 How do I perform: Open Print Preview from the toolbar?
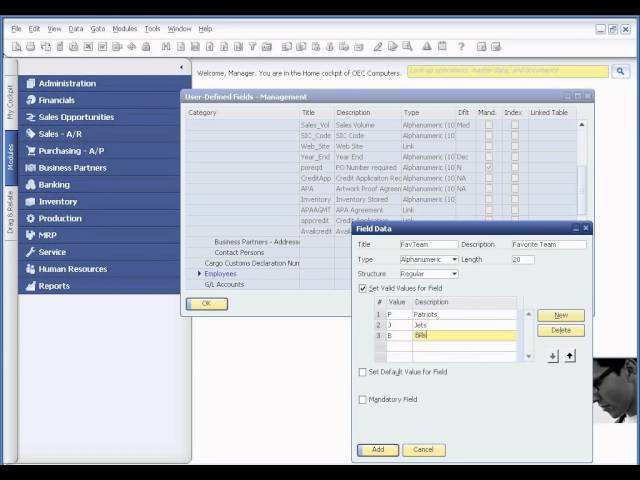coord(16,47)
